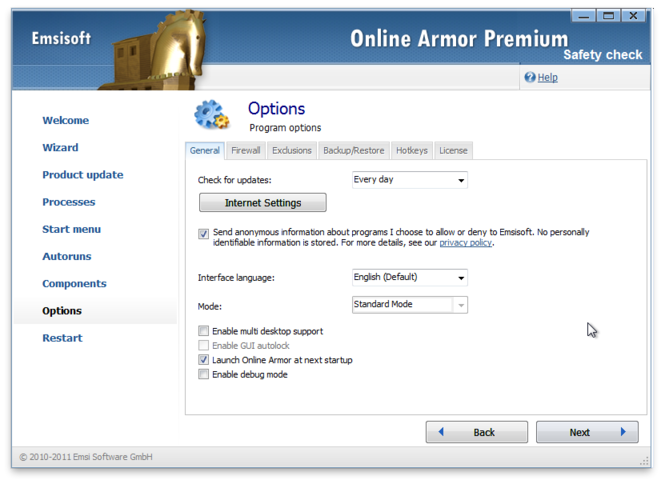Switch to the General tab
665x484 pixels.
(204, 151)
